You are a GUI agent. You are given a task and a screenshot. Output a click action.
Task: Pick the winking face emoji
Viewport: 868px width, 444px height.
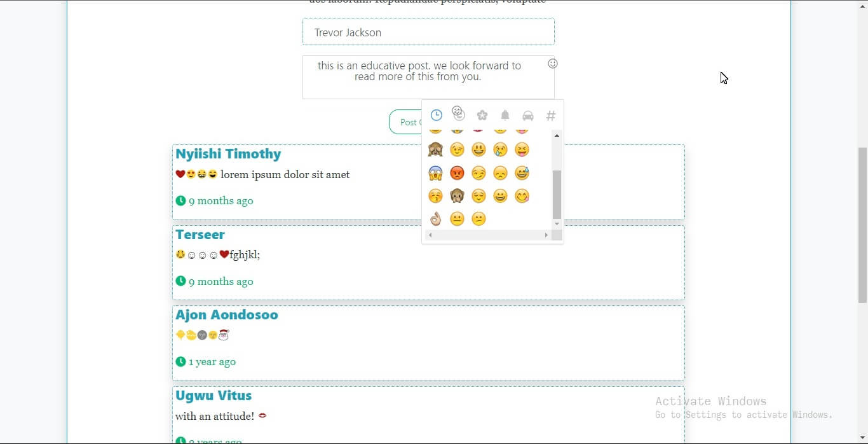pyautogui.click(x=457, y=149)
